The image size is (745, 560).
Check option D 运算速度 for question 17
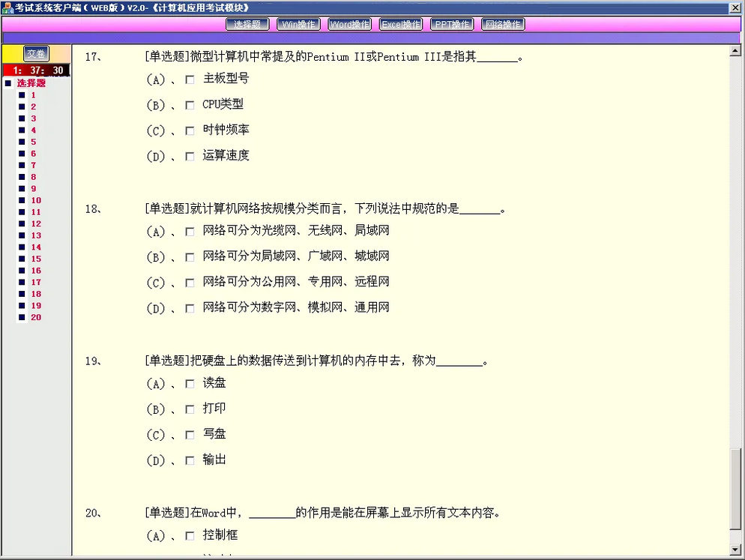point(190,157)
